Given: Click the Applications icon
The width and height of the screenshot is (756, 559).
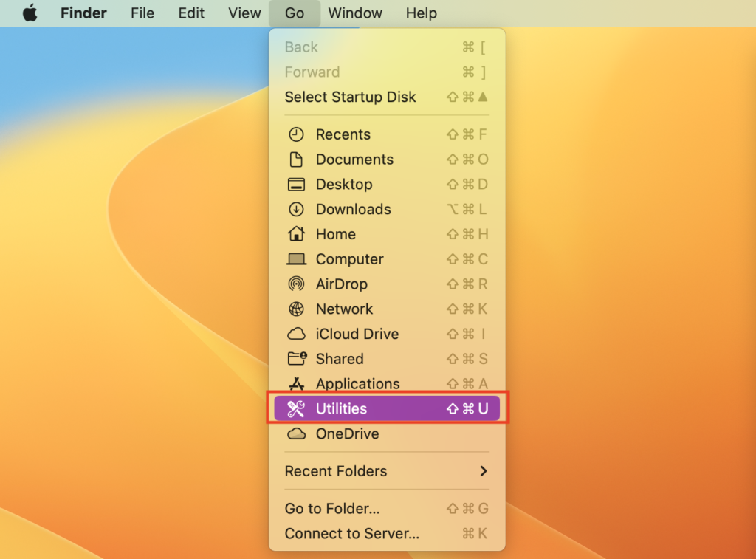Looking at the screenshot, I should (296, 384).
